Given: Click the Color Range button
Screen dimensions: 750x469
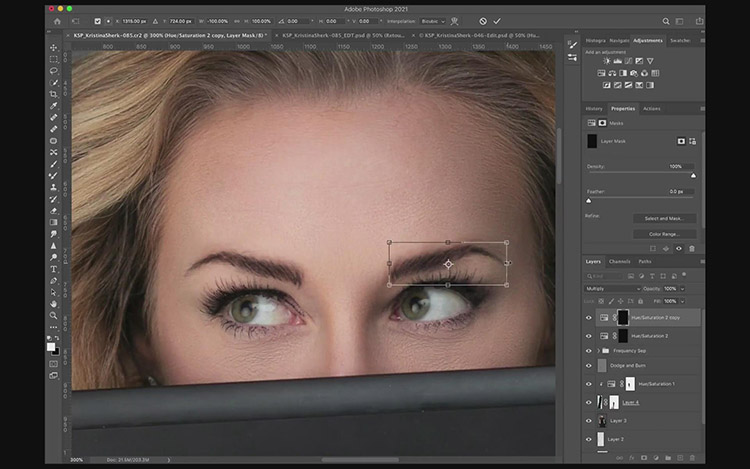Looking at the screenshot, I should pyautogui.click(x=664, y=234).
